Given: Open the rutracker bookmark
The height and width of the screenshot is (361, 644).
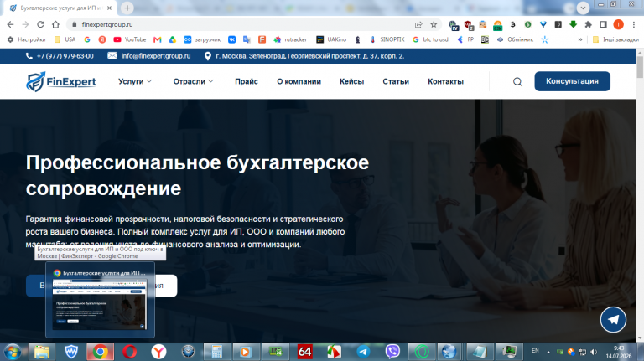Looking at the screenshot, I should click(290, 39).
